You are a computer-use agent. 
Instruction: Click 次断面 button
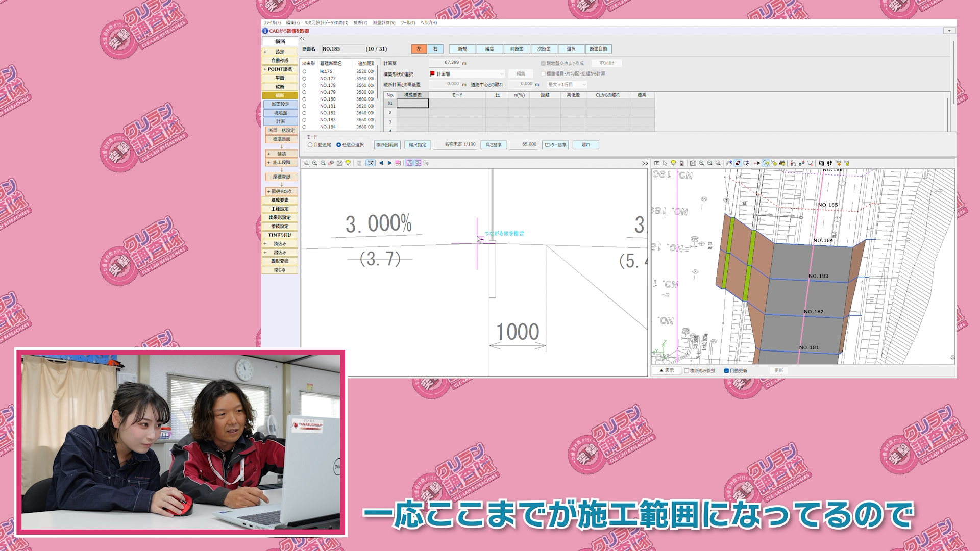tap(544, 49)
